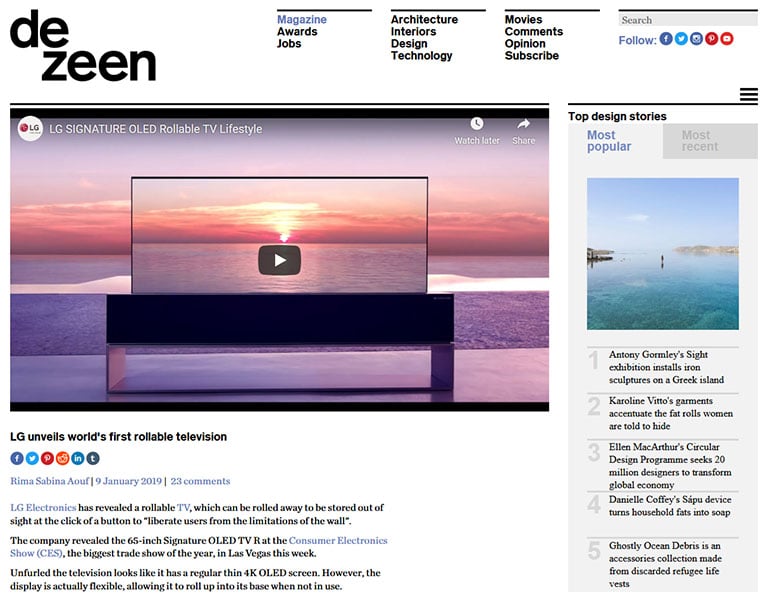
Task: Open the Jobs menu item
Action: [289, 44]
